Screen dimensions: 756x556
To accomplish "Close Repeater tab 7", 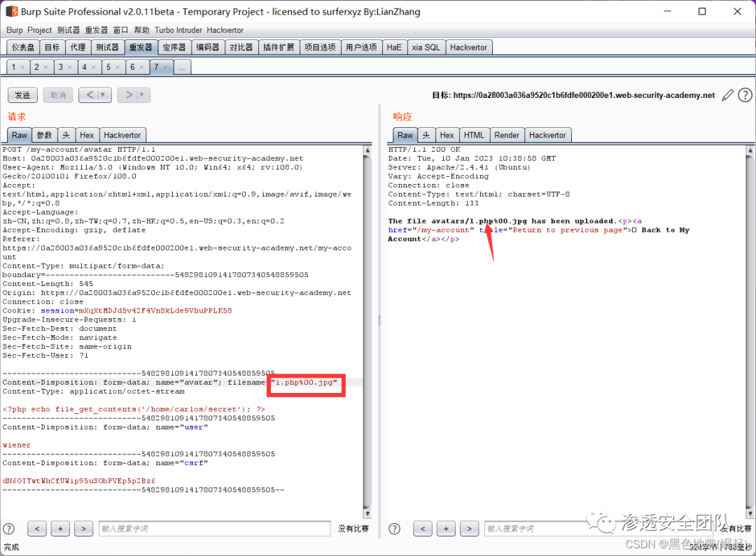I will pyautogui.click(x=165, y=67).
